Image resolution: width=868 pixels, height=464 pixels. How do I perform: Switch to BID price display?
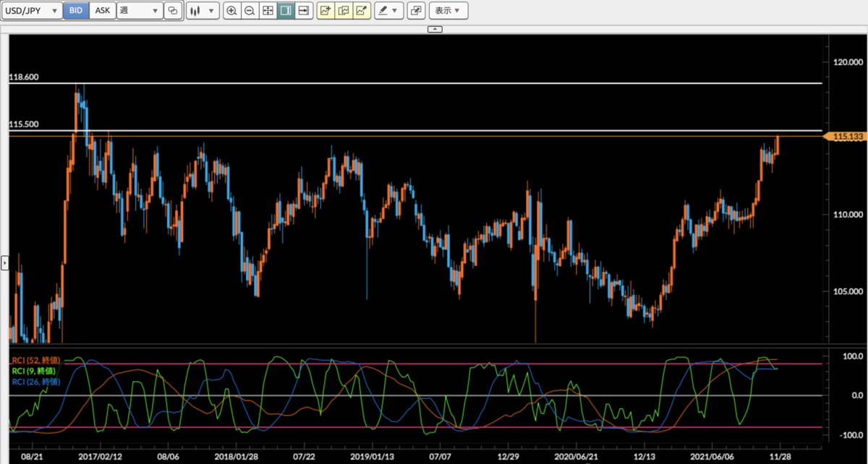coord(75,11)
